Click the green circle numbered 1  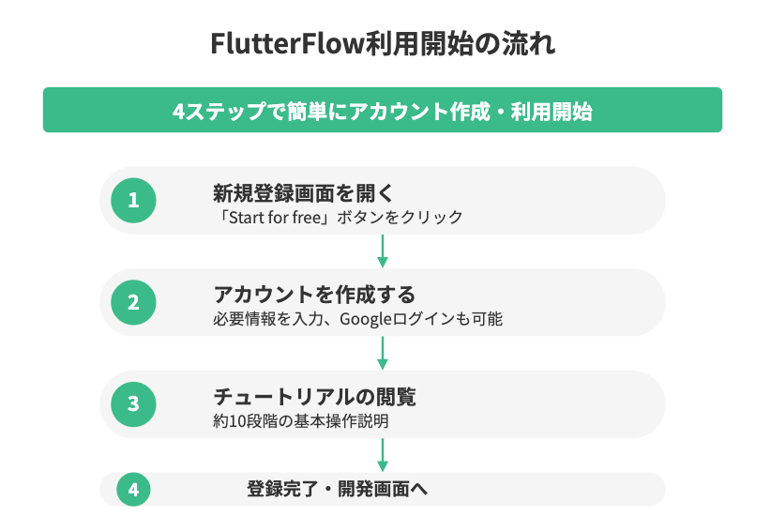click(x=133, y=201)
